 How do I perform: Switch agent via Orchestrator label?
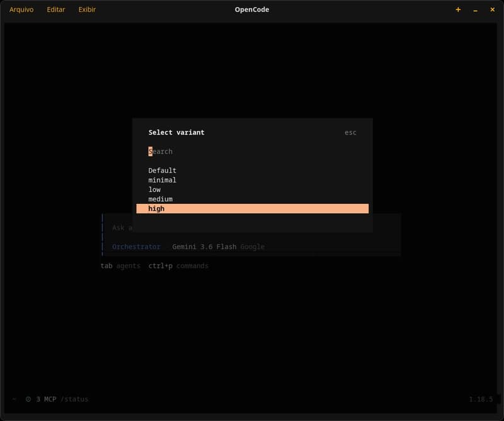coord(136,247)
